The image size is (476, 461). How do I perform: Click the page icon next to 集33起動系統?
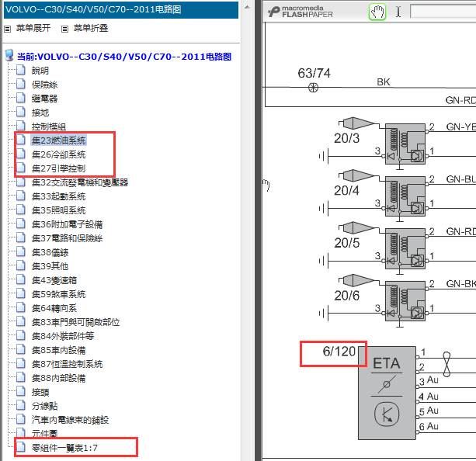tap(21, 196)
